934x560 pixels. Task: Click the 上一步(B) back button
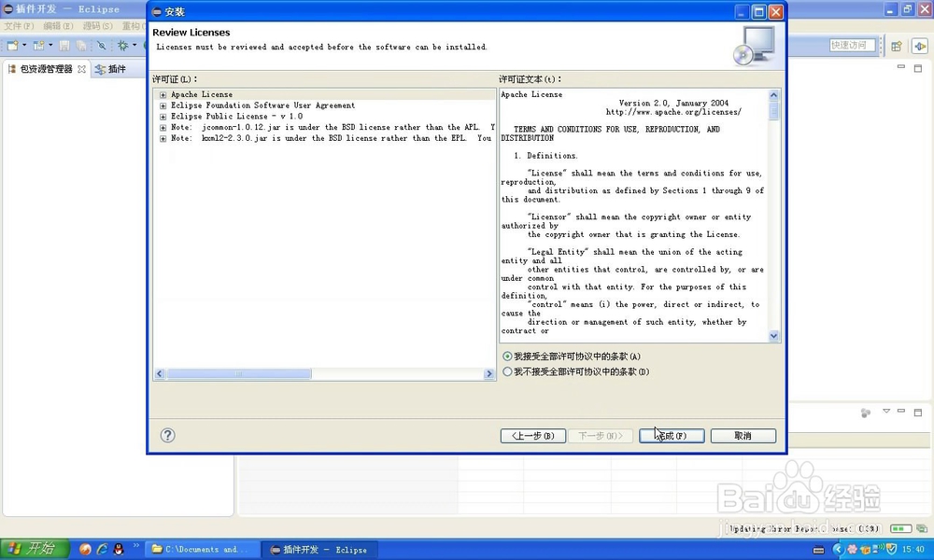tap(533, 436)
